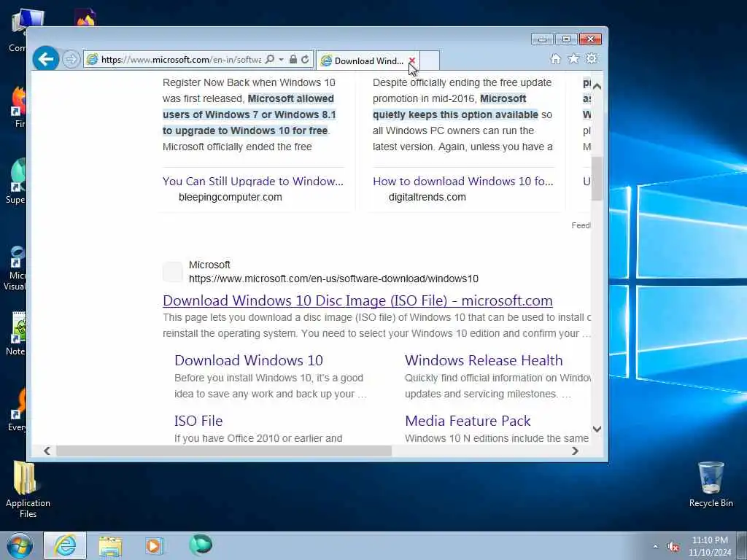Click the horizontal scrollbar right arrow

click(x=575, y=451)
